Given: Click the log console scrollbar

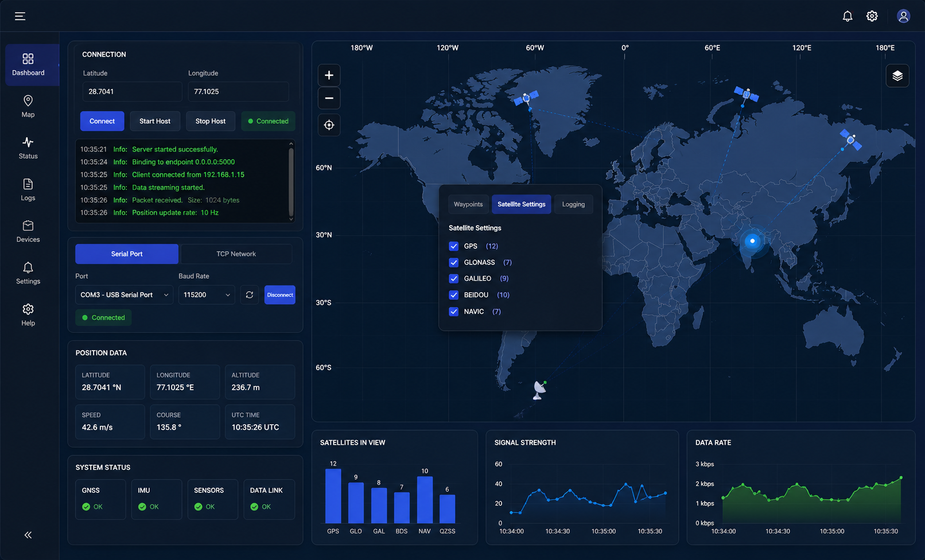Looking at the screenshot, I should tap(291, 181).
